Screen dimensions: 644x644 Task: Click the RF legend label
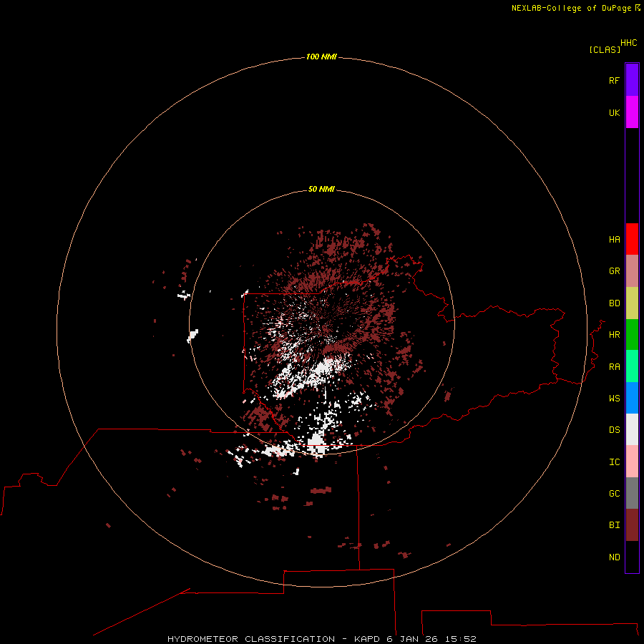coord(614,80)
